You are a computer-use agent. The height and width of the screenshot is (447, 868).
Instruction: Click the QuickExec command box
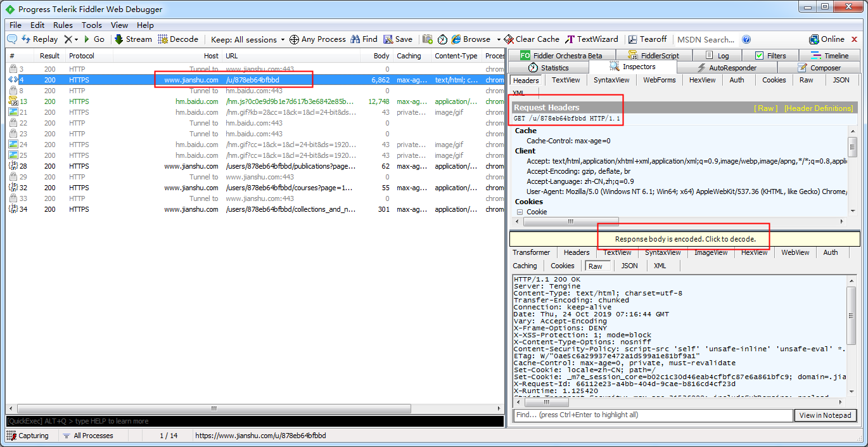(255, 421)
